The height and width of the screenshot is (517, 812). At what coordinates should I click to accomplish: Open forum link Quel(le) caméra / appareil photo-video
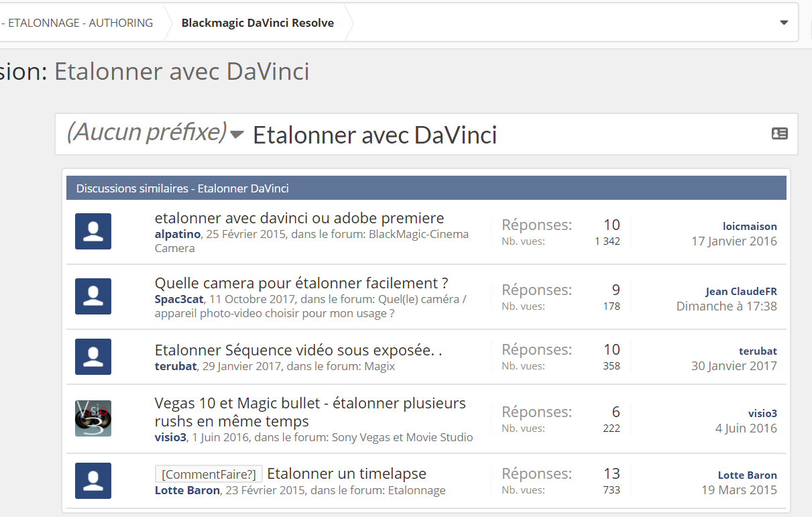[x=310, y=306]
